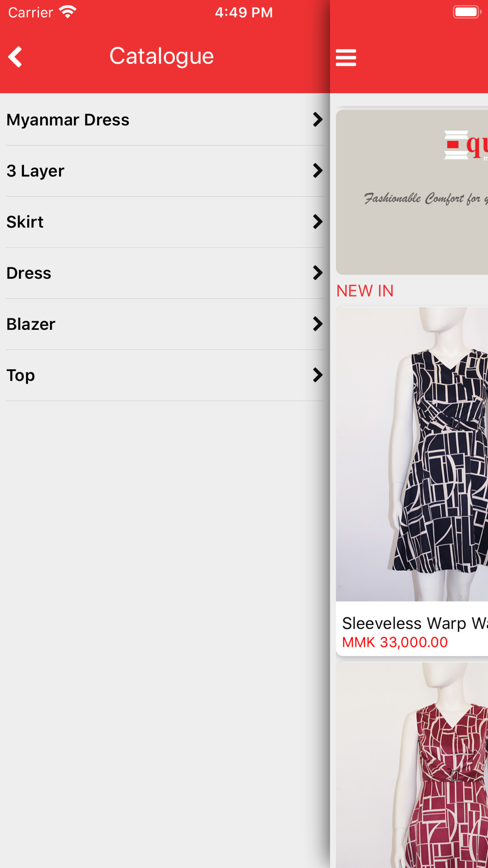This screenshot has width=488, height=868.
Task: Go back using the Catalogue back arrow
Action: 15,57
